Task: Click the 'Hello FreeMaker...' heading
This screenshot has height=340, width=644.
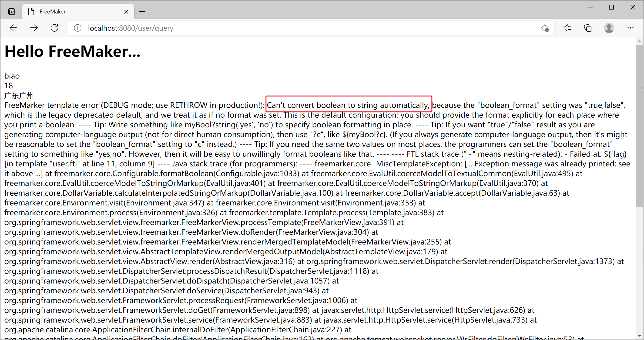Action: 73,51
